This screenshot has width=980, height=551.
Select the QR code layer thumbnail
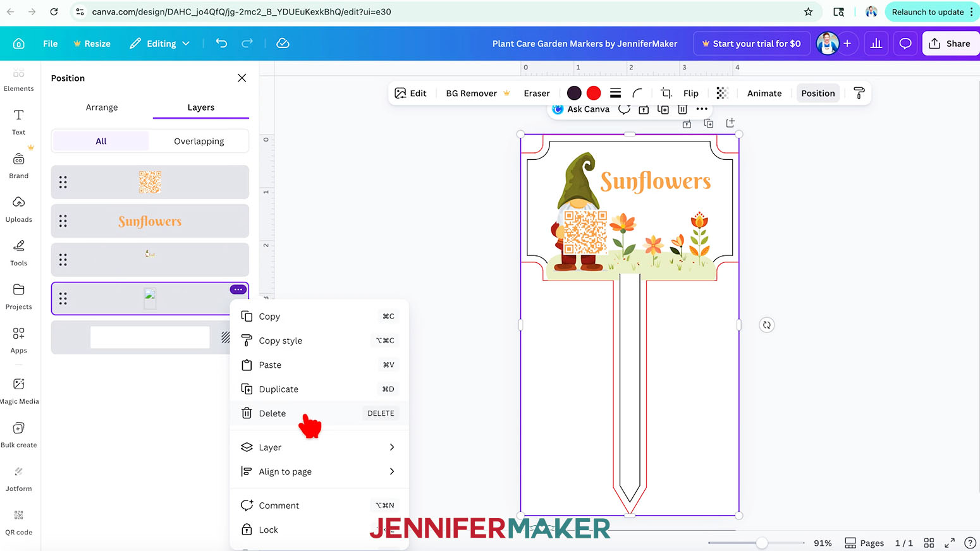pyautogui.click(x=150, y=182)
